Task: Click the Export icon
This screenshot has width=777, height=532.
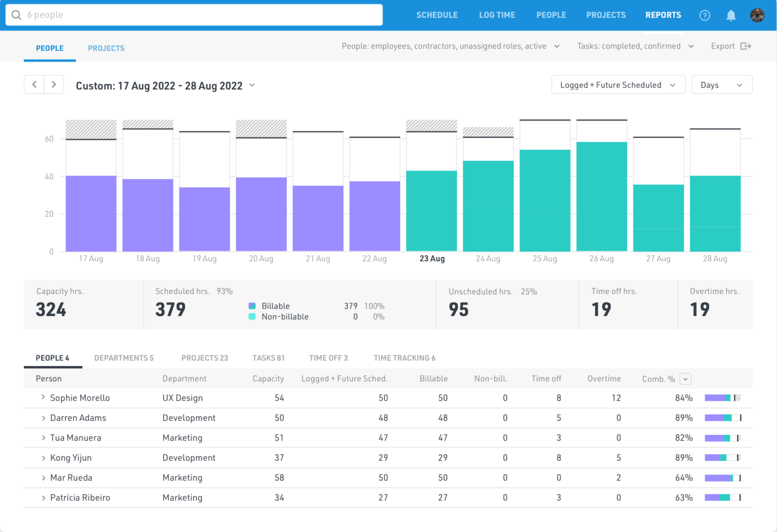Action: (745, 46)
